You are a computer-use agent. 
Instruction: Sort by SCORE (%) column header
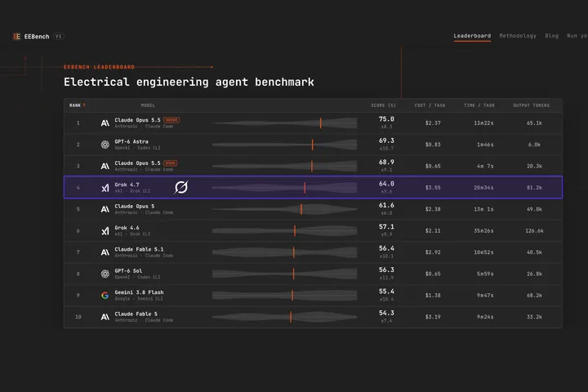coord(383,105)
